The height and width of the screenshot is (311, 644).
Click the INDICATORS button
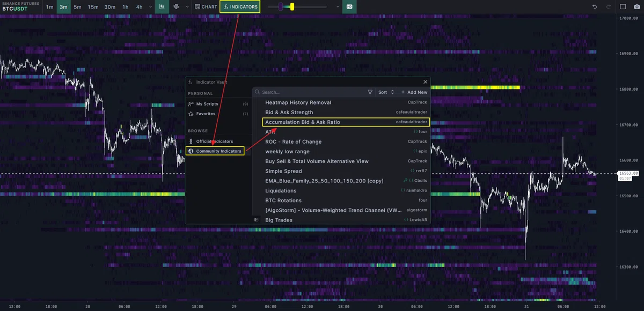[240, 7]
